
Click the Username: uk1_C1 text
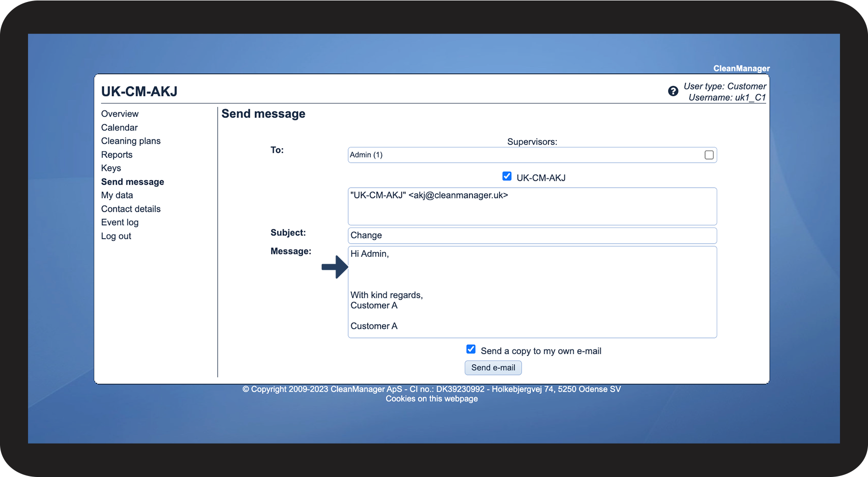tap(727, 97)
